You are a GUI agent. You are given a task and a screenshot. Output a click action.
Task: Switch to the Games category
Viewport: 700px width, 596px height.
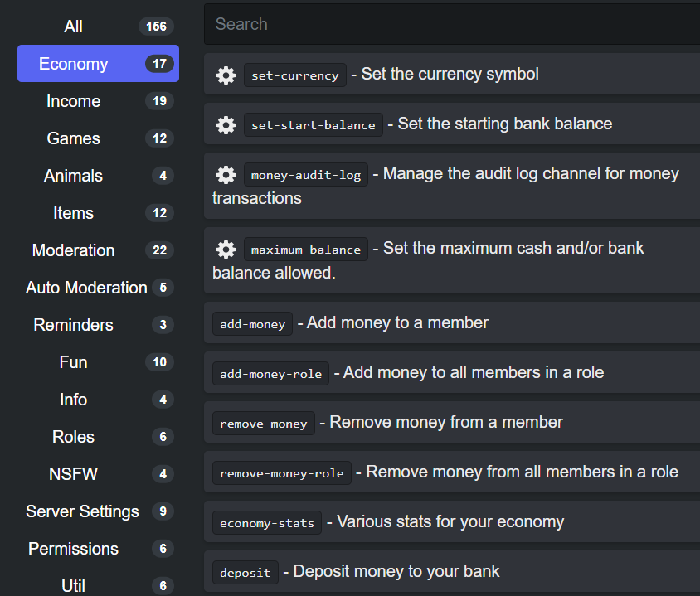pos(98,138)
